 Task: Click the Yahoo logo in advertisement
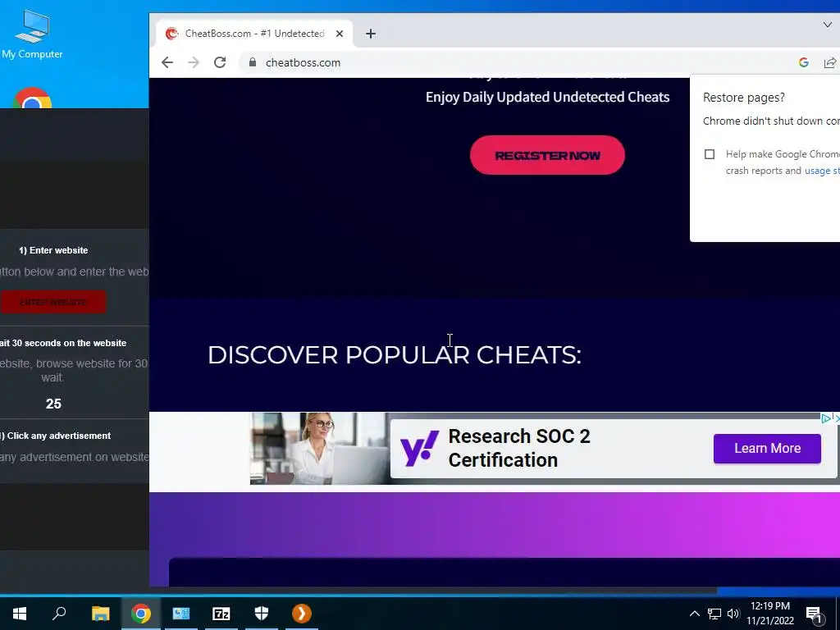tap(419, 448)
